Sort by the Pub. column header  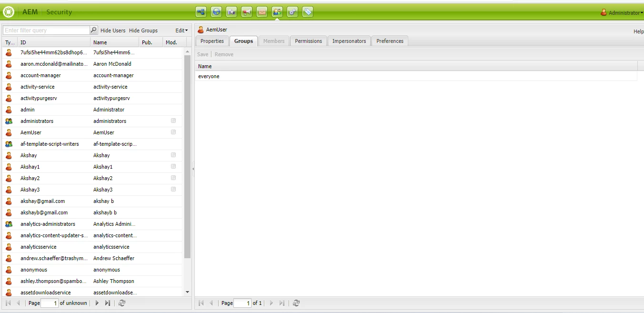(x=151, y=42)
